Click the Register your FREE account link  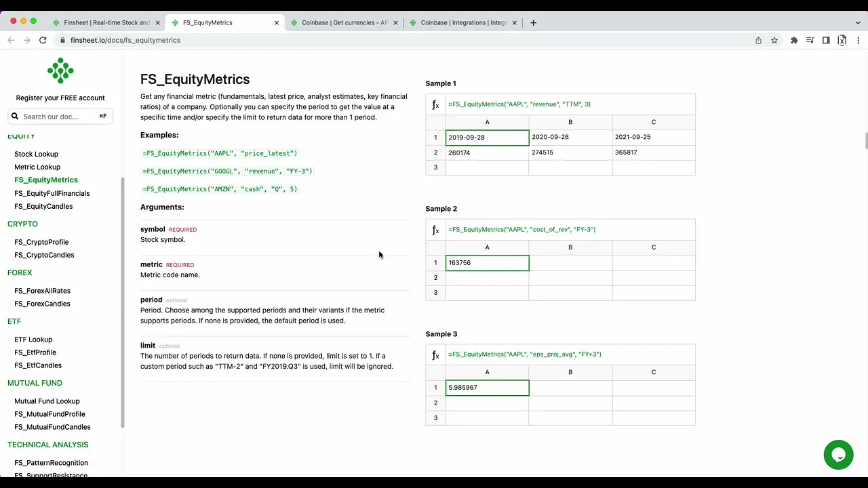coord(60,98)
